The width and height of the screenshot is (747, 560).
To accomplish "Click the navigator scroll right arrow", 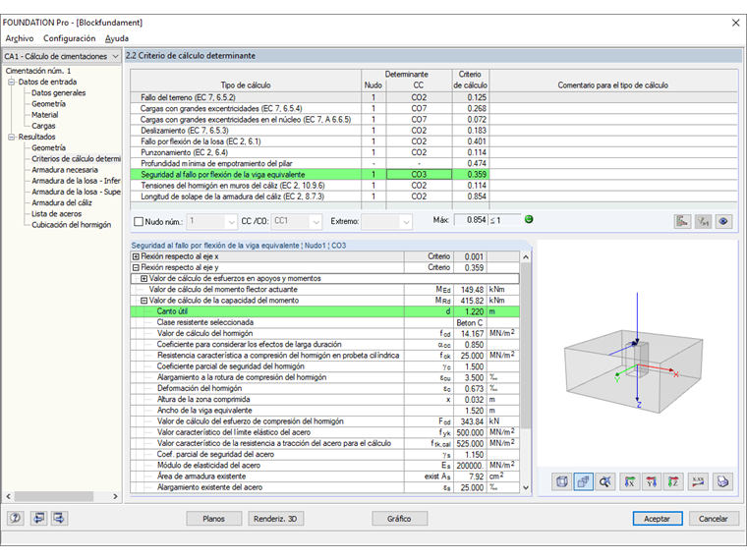I will tap(115, 496).
